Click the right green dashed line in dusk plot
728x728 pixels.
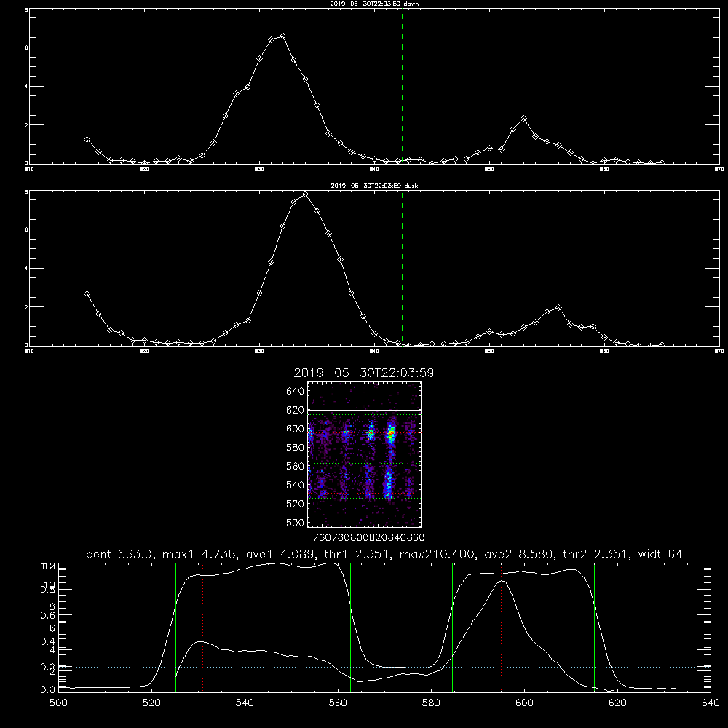point(402,268)
